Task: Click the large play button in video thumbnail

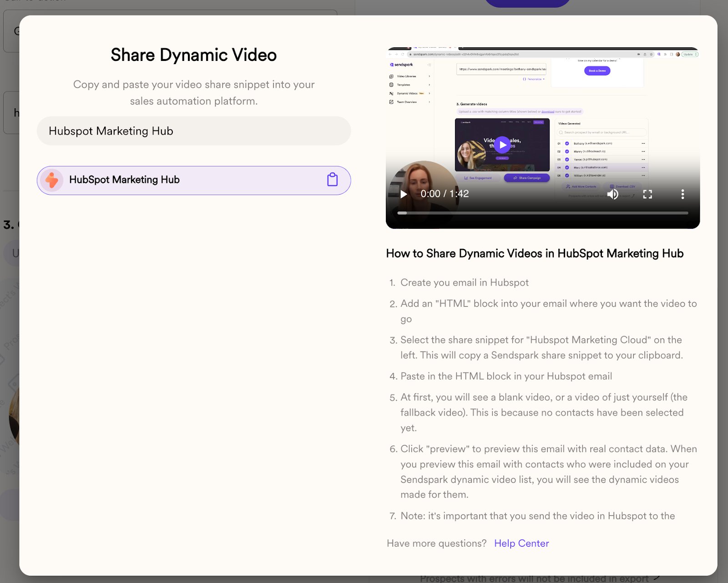Action: pos(502,145)
